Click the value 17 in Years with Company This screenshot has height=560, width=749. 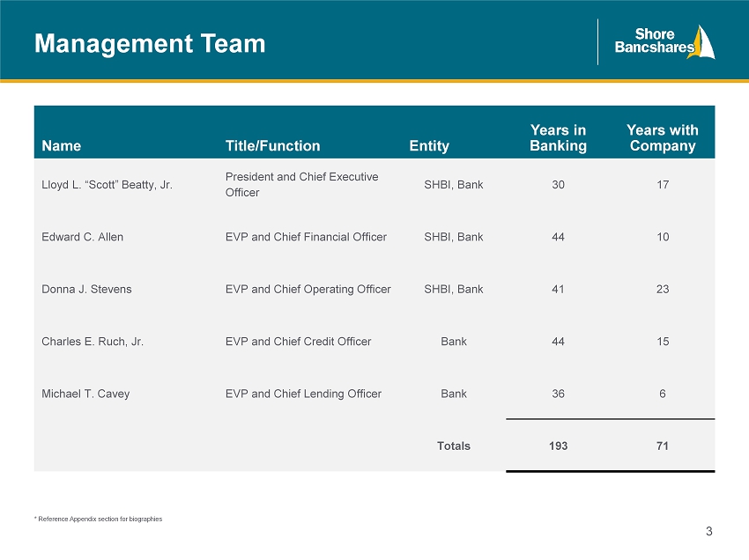pos(663,185)
